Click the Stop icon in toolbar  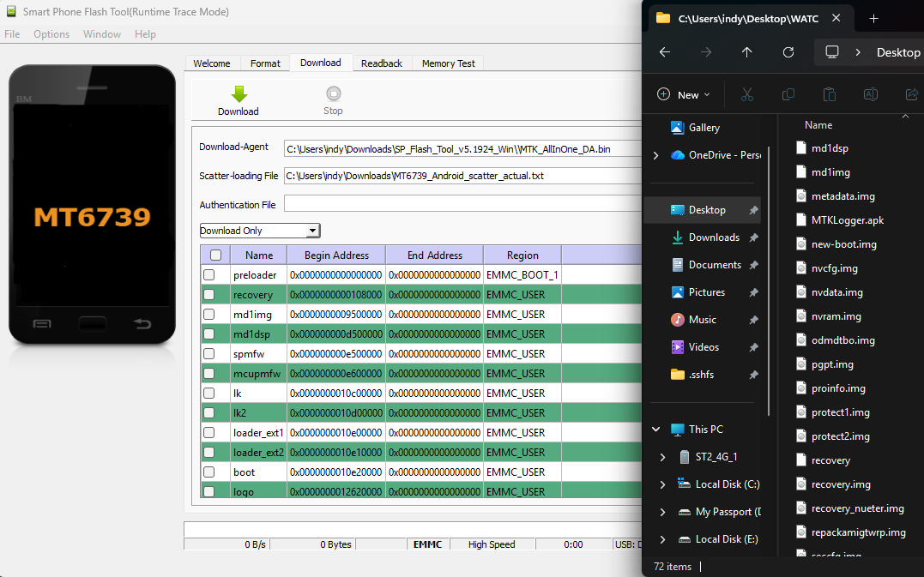(x=333, y=94)
